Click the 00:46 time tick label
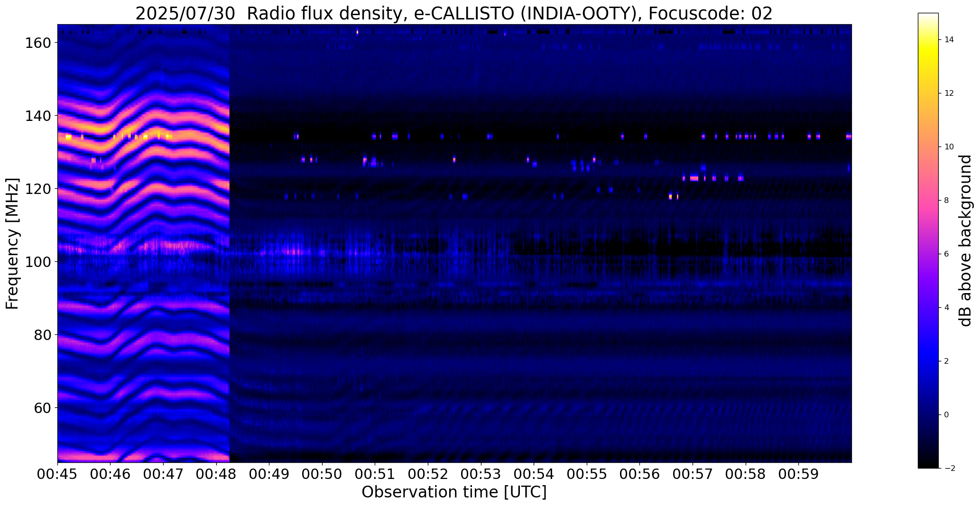The width and height of the screenshot is (980, 506). tap(111, 474)
